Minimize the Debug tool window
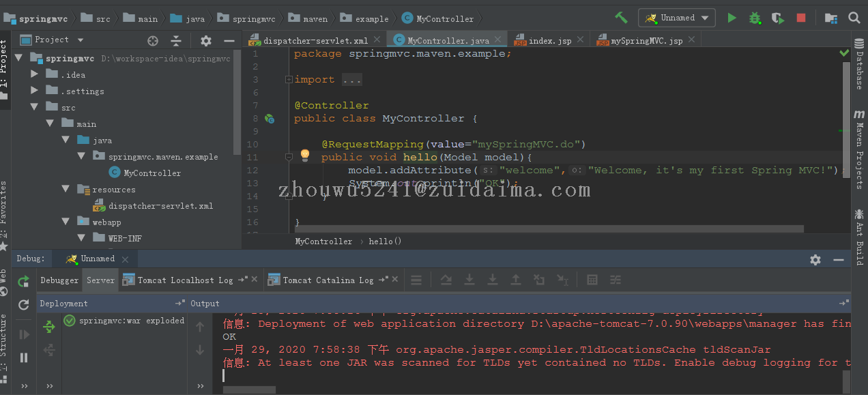Image resolution: width=868 pixels, height=395 pixels. (839, 259)
